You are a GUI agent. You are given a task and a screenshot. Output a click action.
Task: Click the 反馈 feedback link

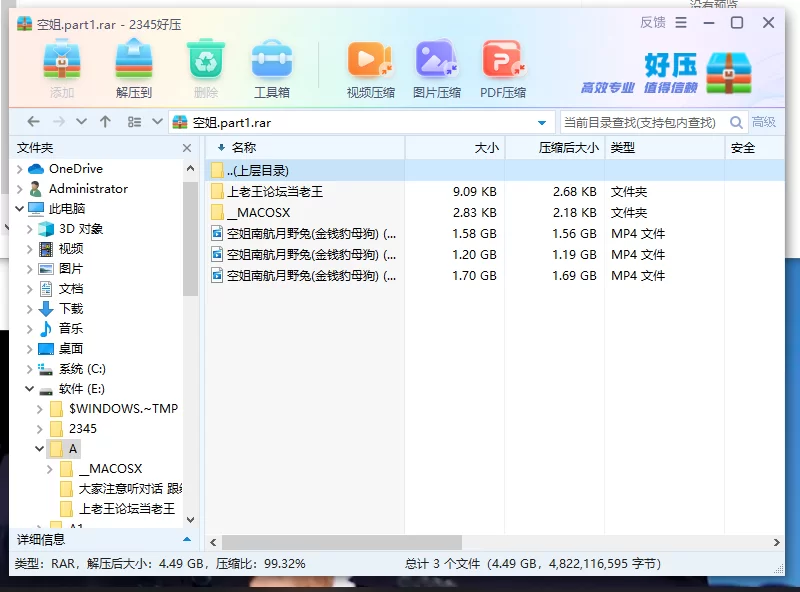tap(653, 22)
